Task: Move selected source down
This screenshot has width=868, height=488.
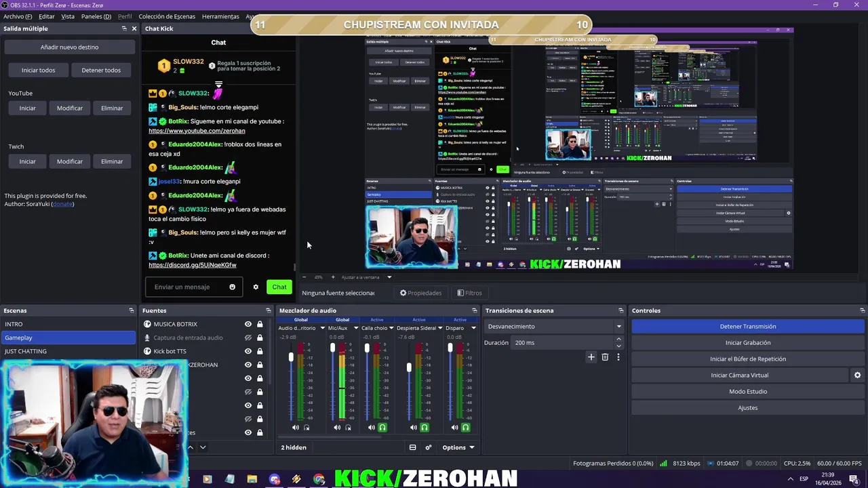Action: pos(203,447)
